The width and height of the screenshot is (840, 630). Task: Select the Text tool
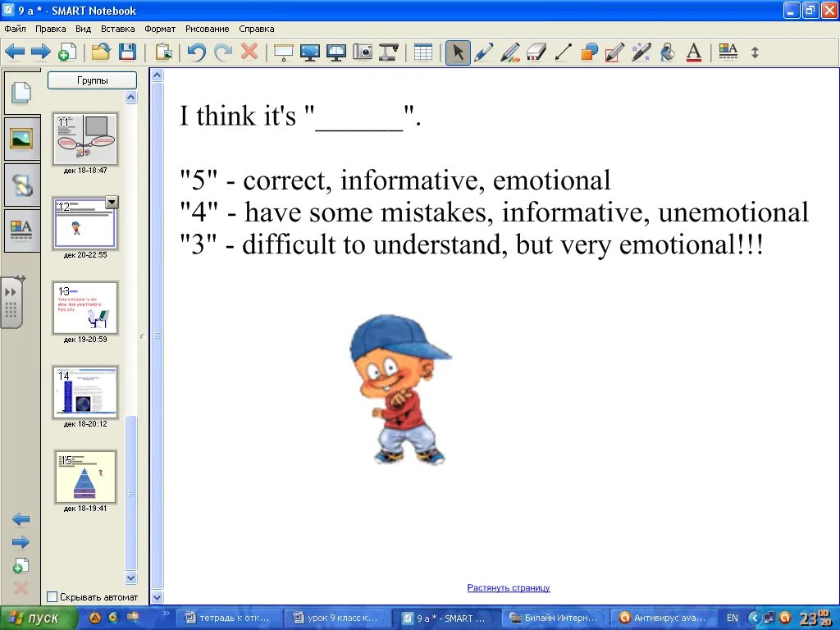pyautogui.click(x=694, y=52)
